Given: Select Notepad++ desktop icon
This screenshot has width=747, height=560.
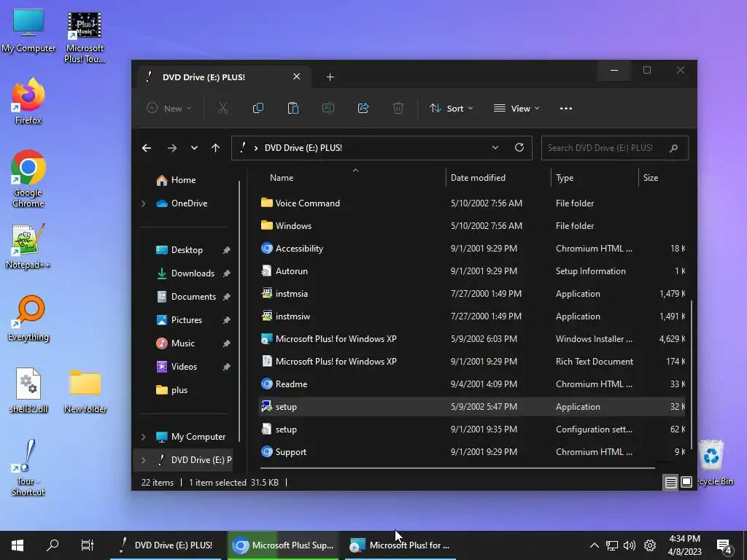Looking at the screenshot, I should 28,246.
